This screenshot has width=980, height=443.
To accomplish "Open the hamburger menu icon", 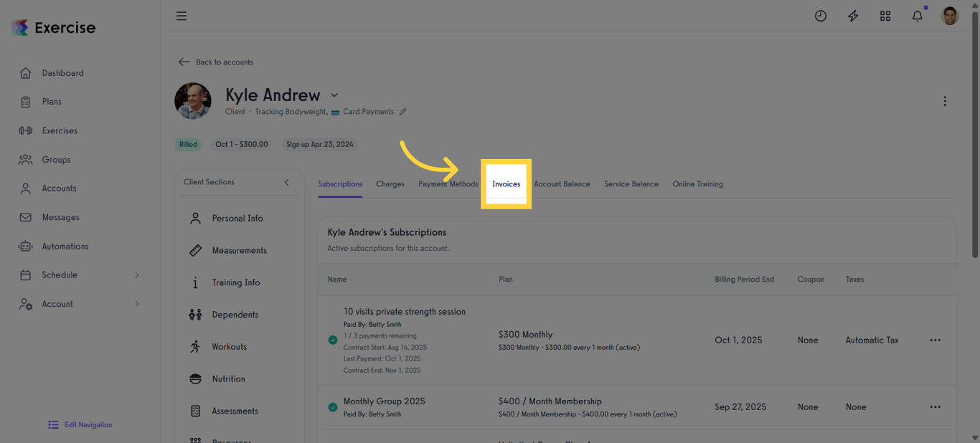I will [x=182, y=16].
